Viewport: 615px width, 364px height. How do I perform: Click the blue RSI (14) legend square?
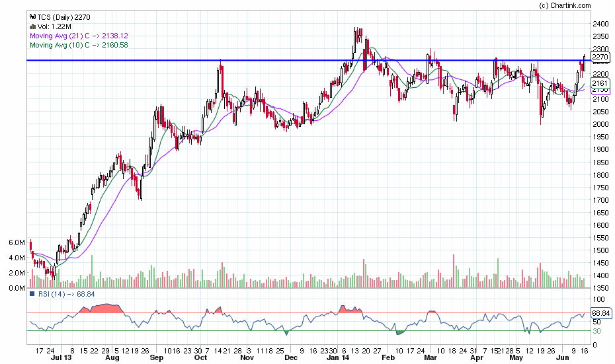coord(32,294)
